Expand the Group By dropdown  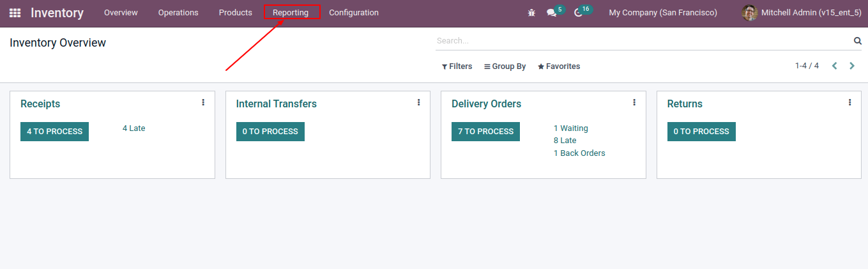505,66
